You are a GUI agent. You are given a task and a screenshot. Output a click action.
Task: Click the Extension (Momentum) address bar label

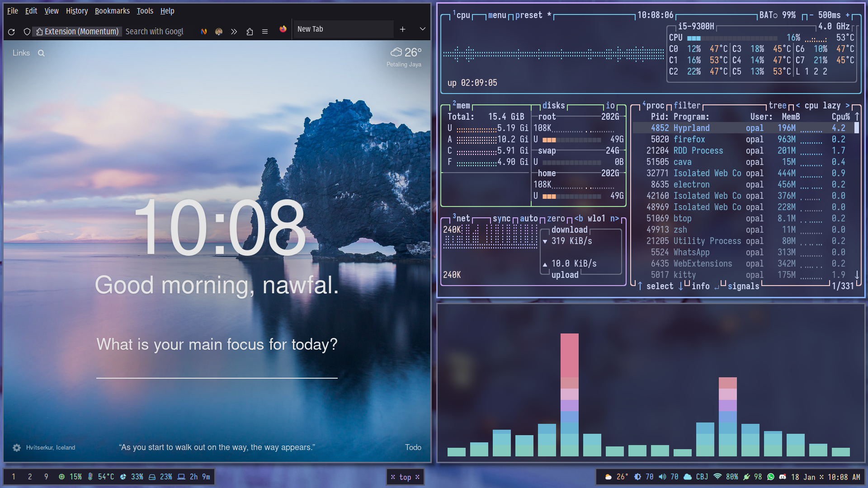(77, 32)
